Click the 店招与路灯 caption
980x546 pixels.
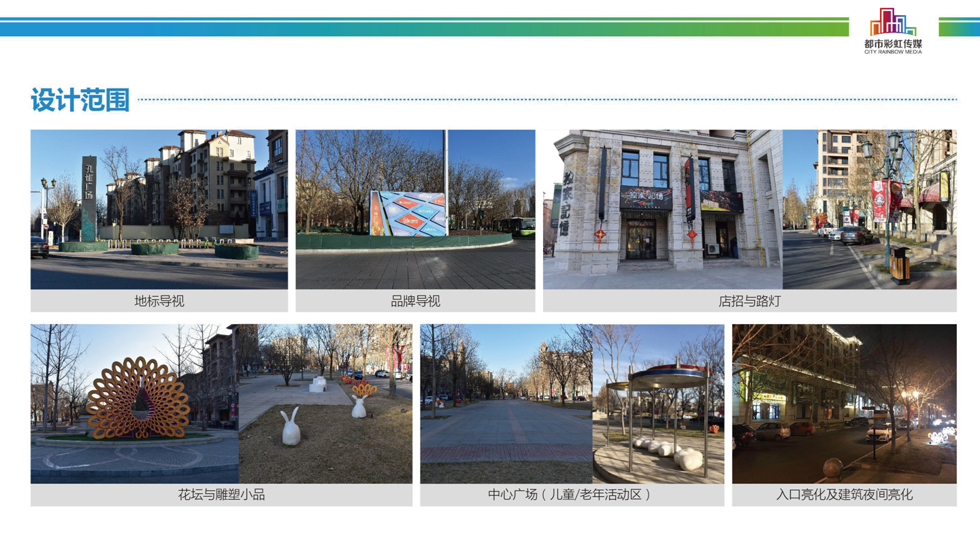tap(749, 301)
